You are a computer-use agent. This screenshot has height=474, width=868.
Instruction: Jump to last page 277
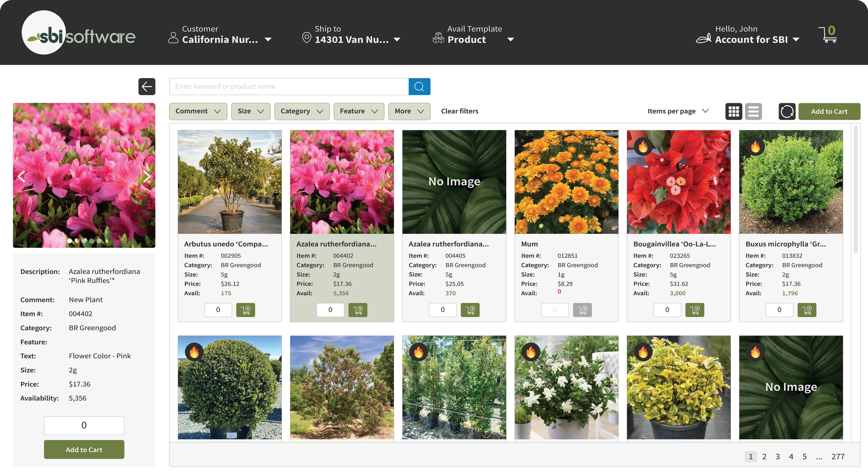coord(837,457)
